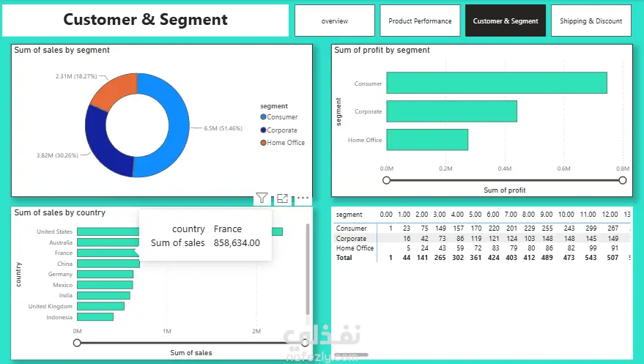Click the Sum of sales by segment title
644x364 pixels.
[x=62, y=50]
